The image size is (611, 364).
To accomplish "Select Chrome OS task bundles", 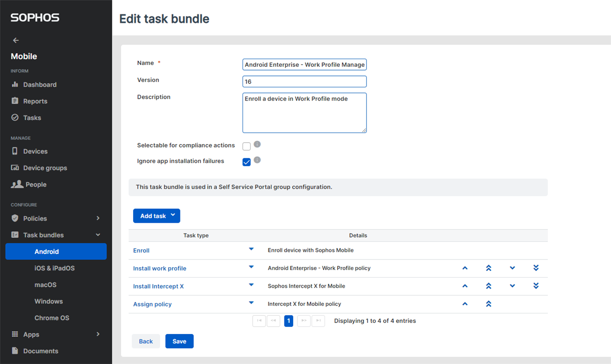I will pos(52,318).
